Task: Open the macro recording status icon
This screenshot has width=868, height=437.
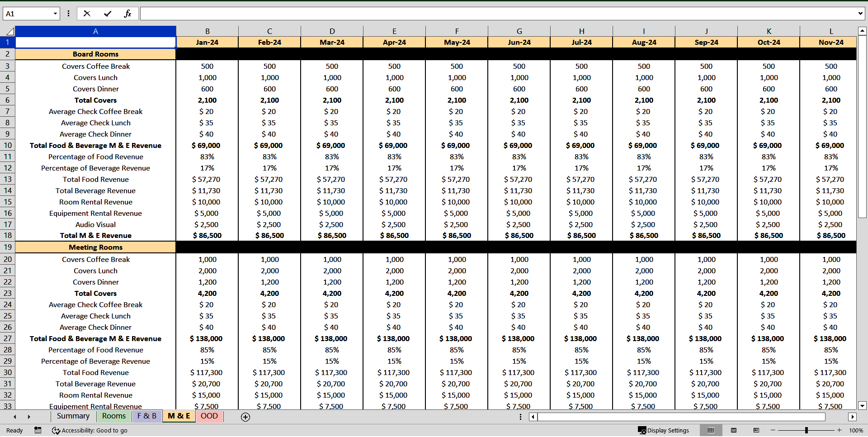Action: point(38,430)
